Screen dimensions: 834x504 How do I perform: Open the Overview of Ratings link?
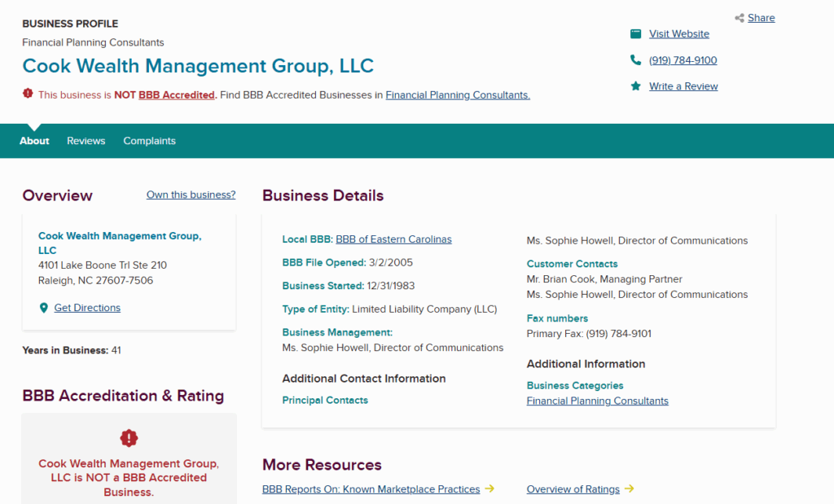tap(573, 489)
